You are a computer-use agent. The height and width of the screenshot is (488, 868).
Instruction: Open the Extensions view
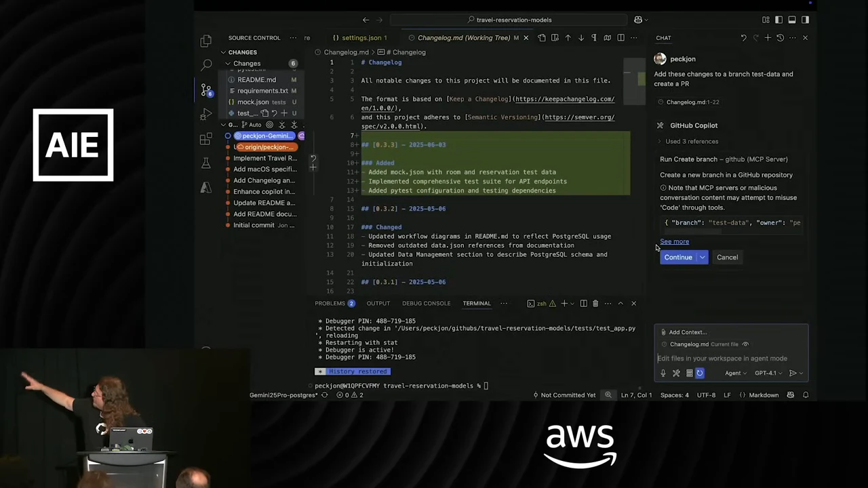pyautogui.click(x=206, y=139)
